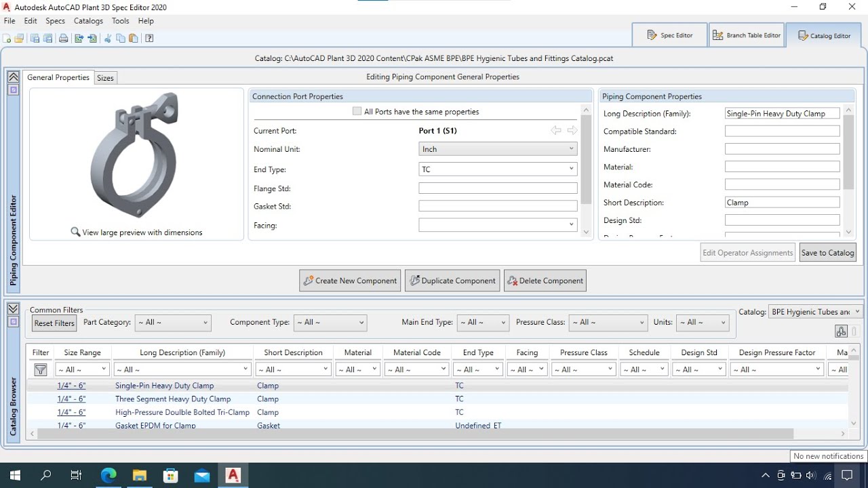Open the Tools menu
Viewport: 868px width, 488px height.
pos(121,21)
